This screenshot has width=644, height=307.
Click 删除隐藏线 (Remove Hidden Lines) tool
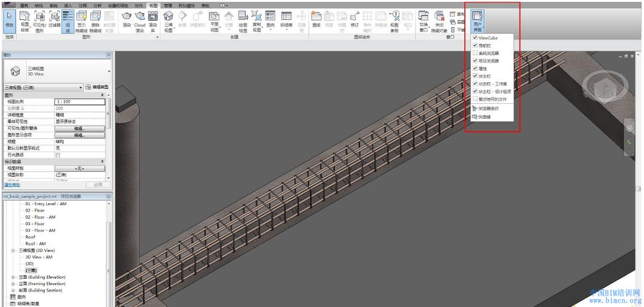pyautogui.click(x=95, y=21)
